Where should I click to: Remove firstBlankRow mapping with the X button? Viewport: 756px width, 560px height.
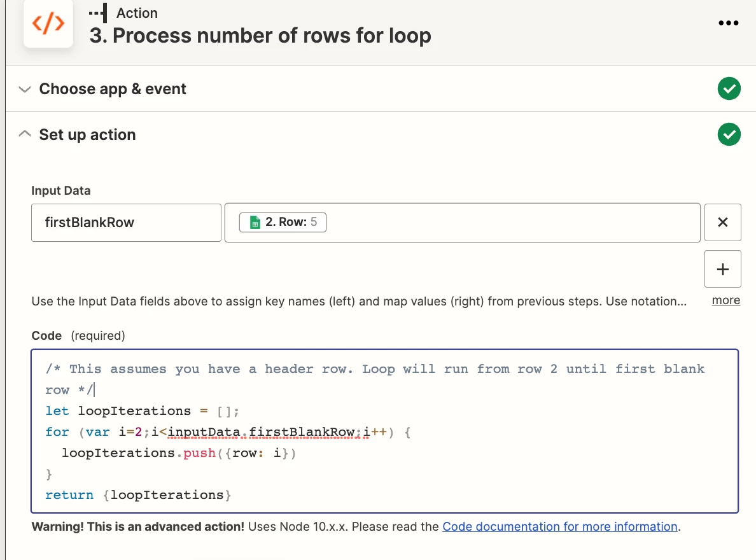722,222
